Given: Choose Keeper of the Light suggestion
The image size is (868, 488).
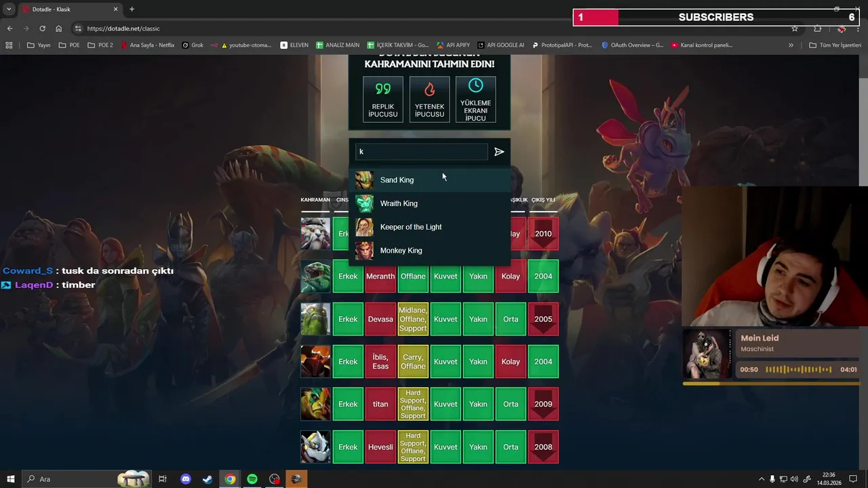Looking at the screenshot, I should coord(429,227).
